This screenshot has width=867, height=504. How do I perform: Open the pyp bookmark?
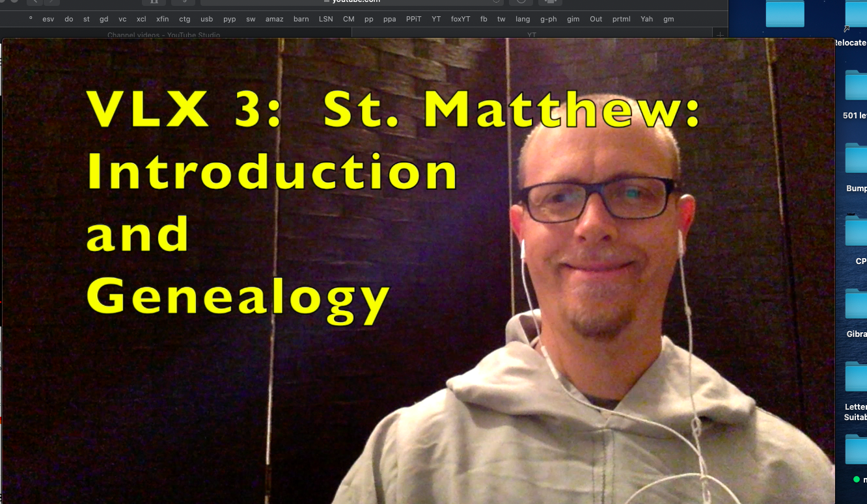(x=230, y=19)
